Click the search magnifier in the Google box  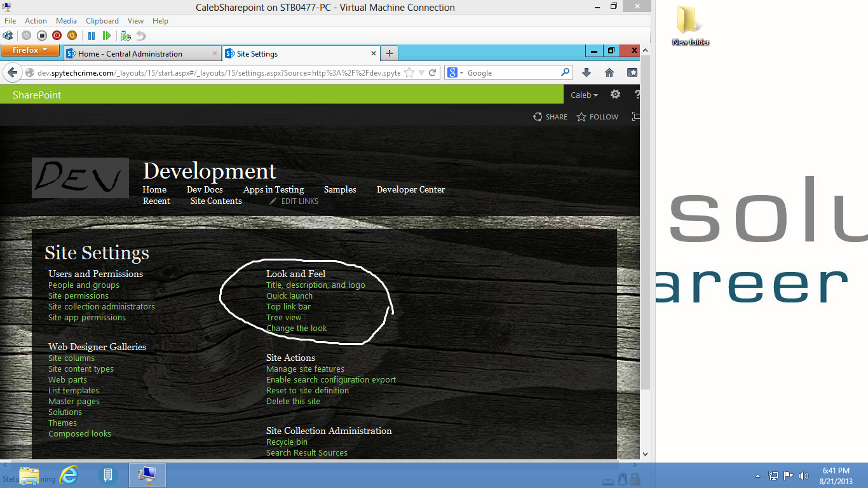pos(565,72)
